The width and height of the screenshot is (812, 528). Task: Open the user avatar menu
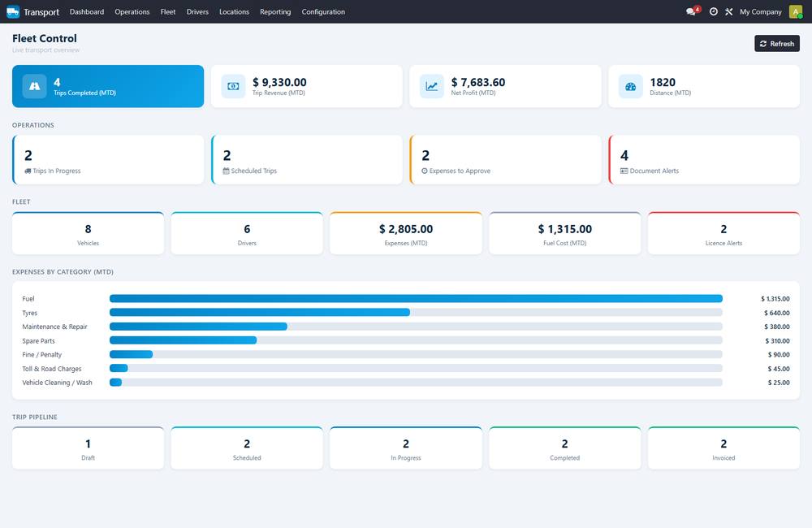tap(796, 11)
